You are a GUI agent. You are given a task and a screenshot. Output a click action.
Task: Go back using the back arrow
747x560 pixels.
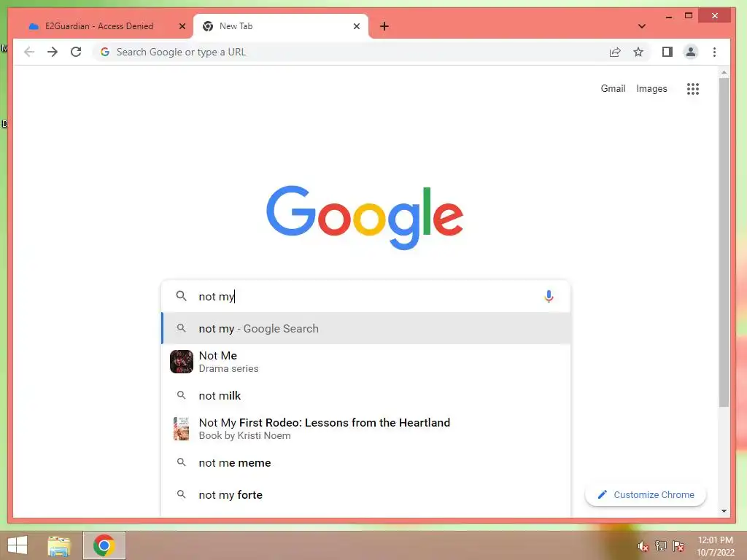click(29, 52)
